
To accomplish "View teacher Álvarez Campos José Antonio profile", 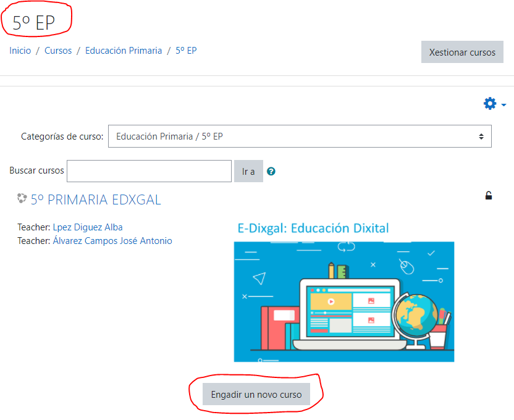I will coord(112,241).
